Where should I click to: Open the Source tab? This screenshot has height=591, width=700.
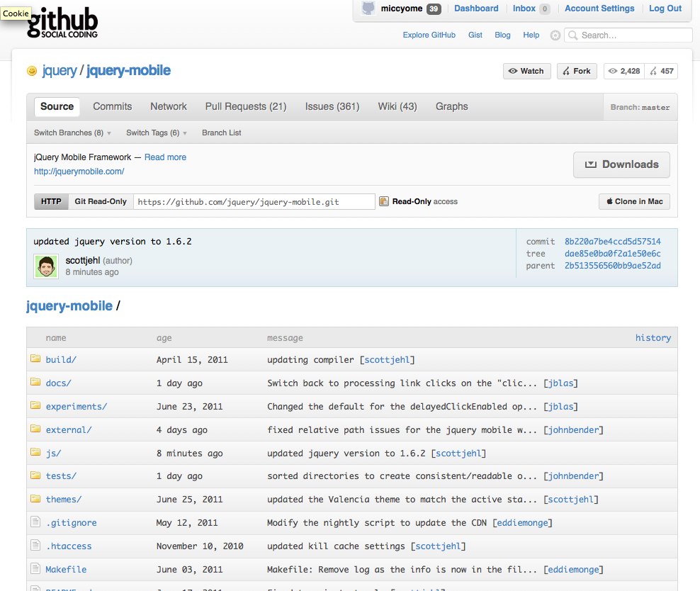[57, 107]
